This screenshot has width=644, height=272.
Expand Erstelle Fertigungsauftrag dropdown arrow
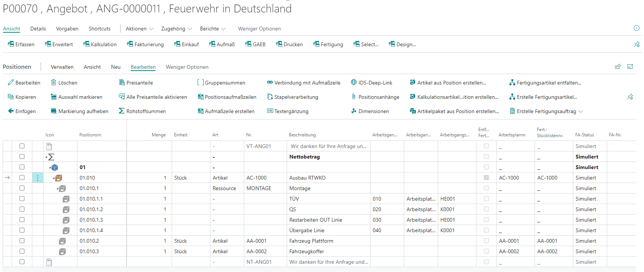pyautogui.click(x=581, y=112)
